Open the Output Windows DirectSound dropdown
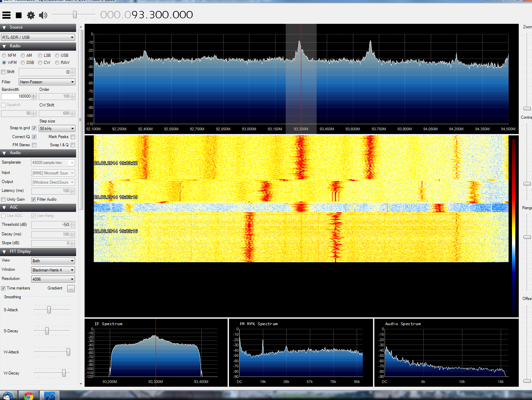The image size is (532, 400). point(53,183)
